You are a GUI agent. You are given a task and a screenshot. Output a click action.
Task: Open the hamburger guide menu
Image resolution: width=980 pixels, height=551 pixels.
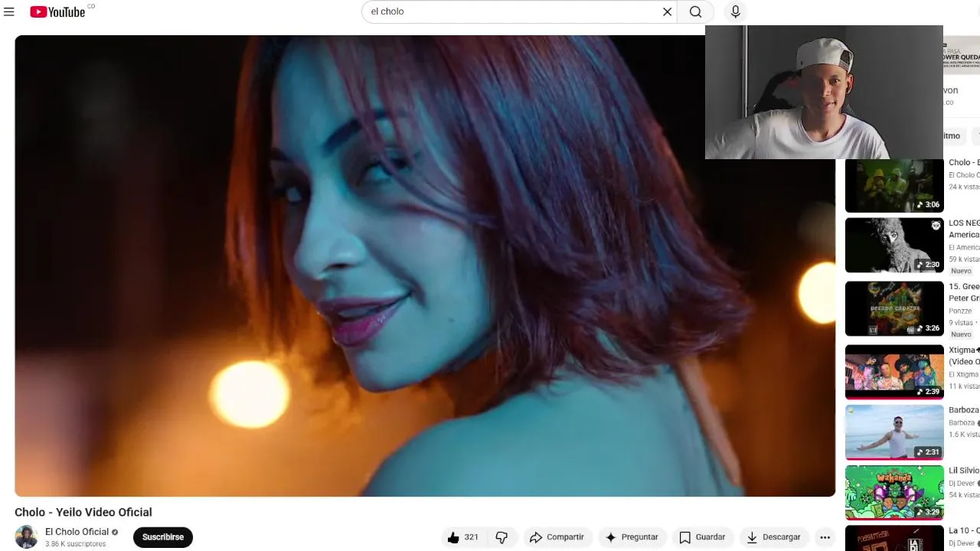point(9,11)
